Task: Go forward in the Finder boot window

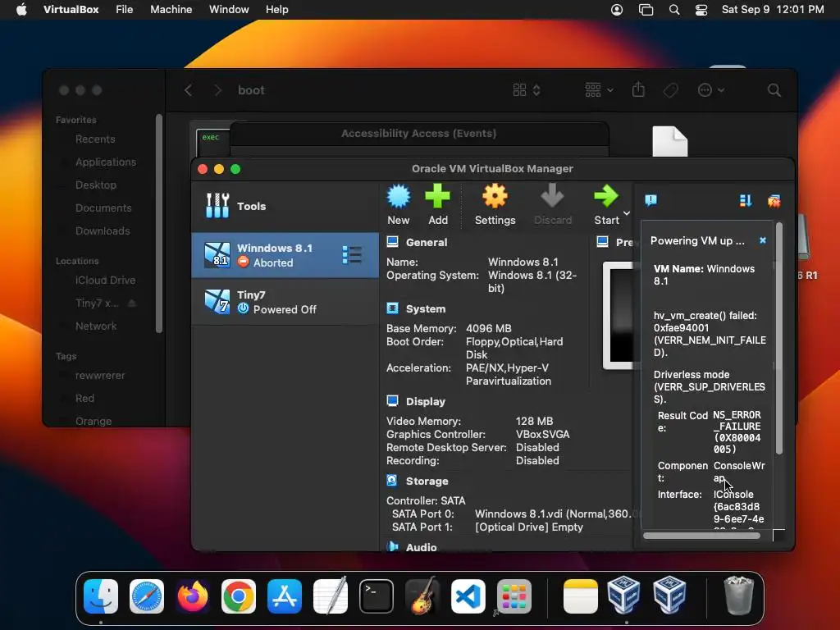Action: pos(217,90)
